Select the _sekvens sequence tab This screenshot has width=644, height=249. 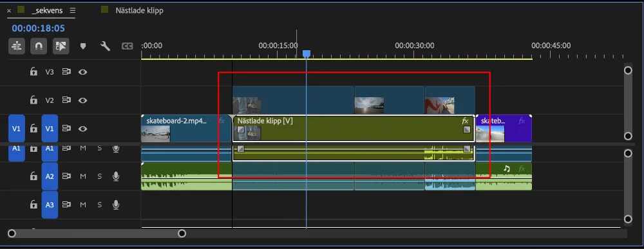(x=47, y=11)
